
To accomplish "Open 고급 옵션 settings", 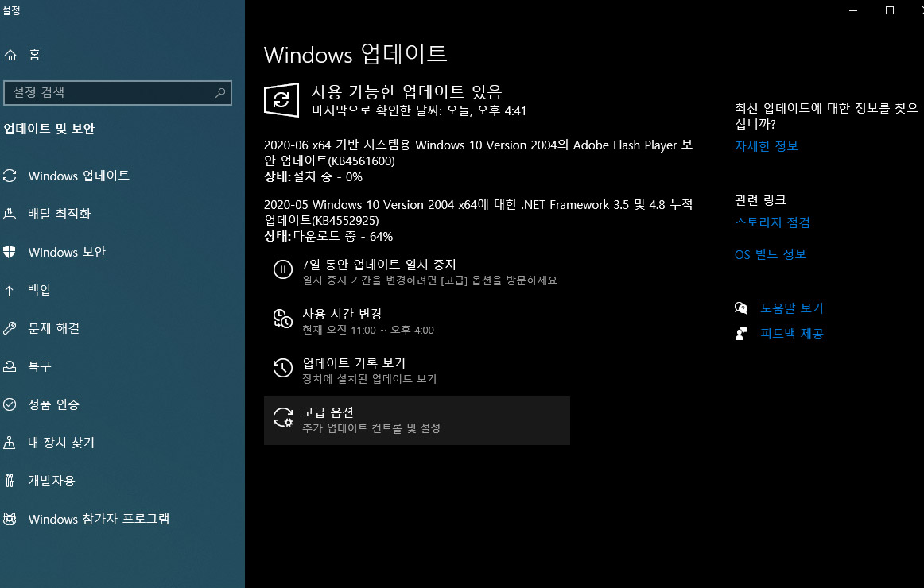I will click(417, 420).
